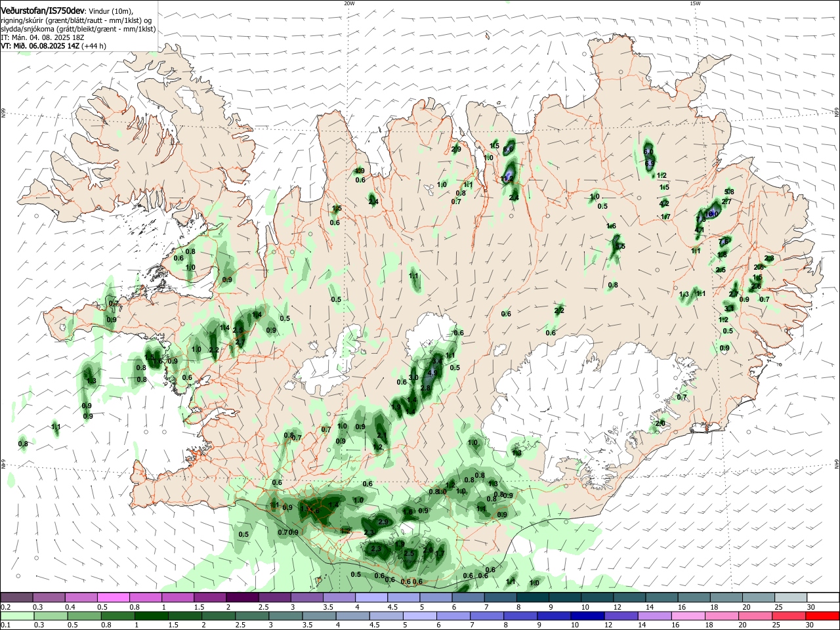This screenshot has width=840, height=630.
Task: Click the 20W longitude label
Action: pos(349,3)
